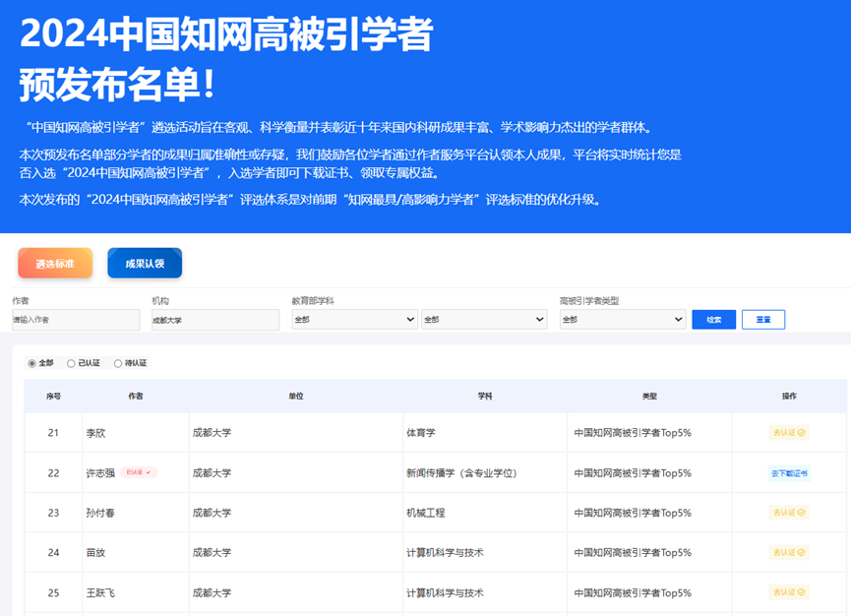851x616 pixels.
Task: Open 去下载证书 for 许志强
Action: click(788, 473)
